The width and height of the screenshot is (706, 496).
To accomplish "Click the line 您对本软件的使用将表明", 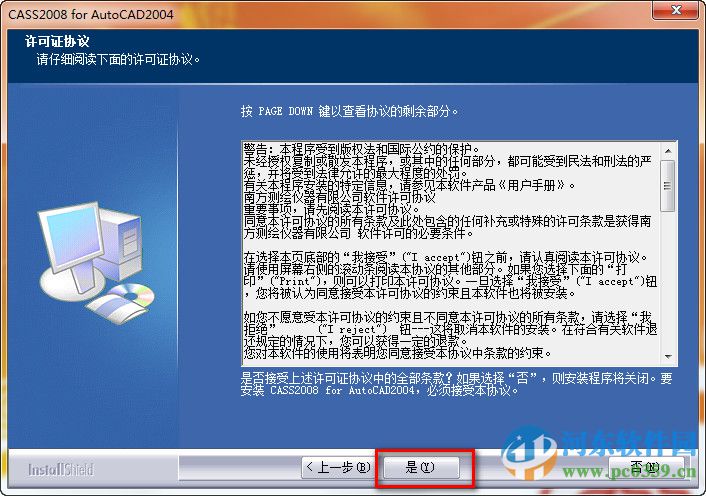I will [397, 353].
